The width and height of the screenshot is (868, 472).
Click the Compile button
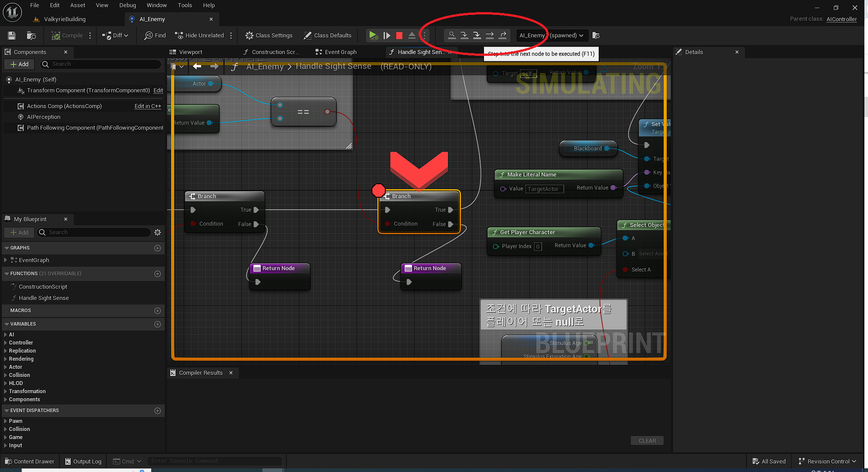67,36
